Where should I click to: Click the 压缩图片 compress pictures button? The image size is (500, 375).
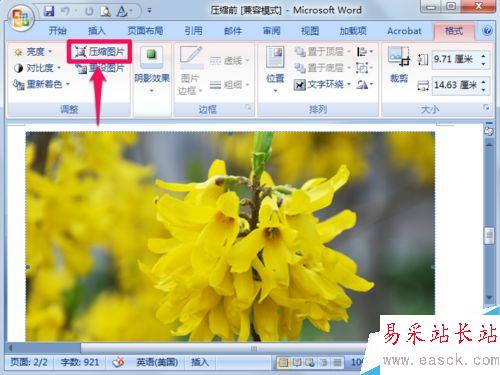coord(99,52)
